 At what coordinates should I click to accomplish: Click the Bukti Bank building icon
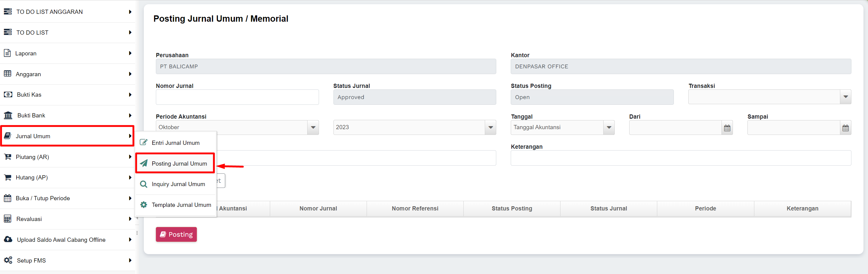click(x=8, y=115)
